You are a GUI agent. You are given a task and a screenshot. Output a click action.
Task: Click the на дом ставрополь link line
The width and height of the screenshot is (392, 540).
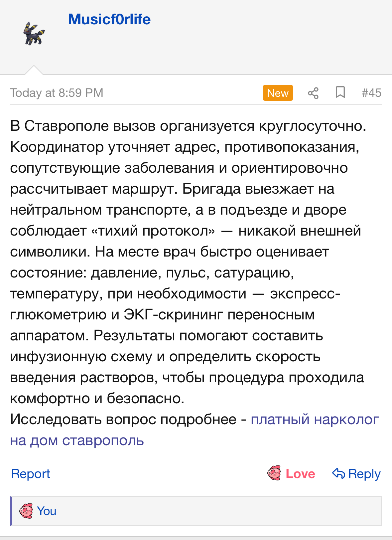point(77,441)
